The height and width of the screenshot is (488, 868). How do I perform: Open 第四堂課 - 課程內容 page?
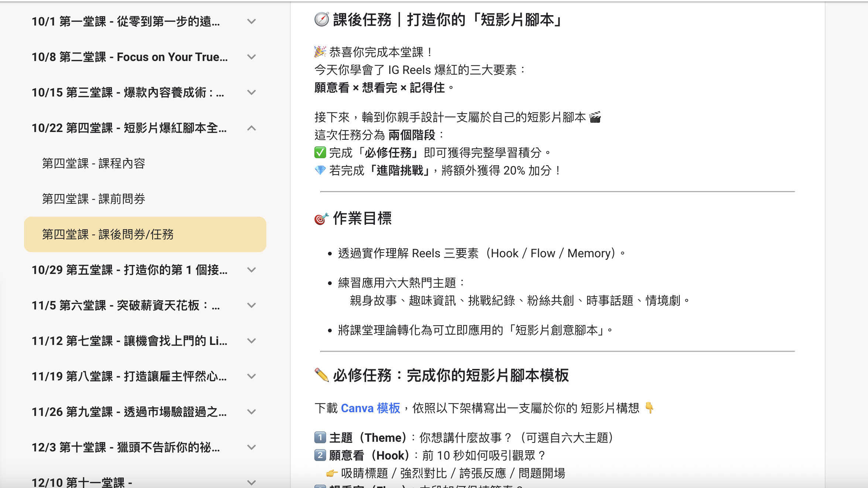(93, 163)
